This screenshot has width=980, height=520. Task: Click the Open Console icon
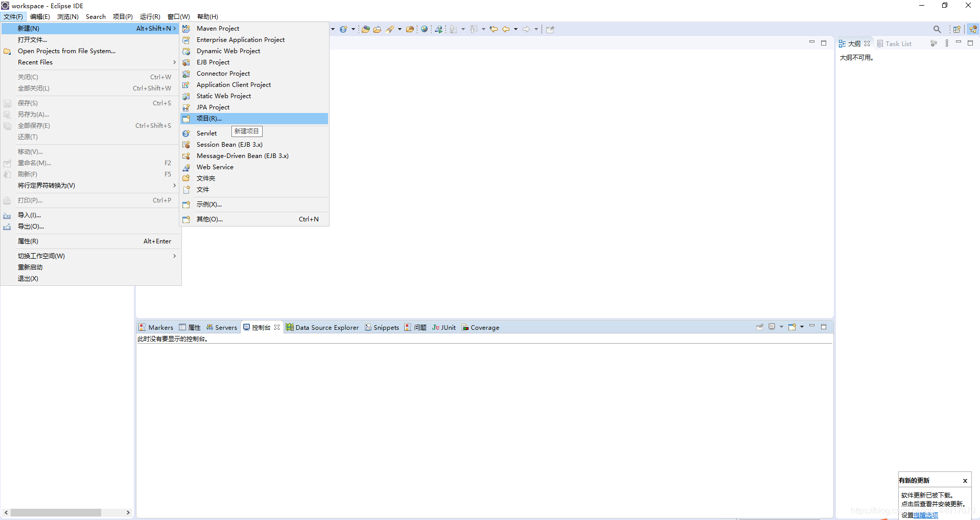pos(792,327)
